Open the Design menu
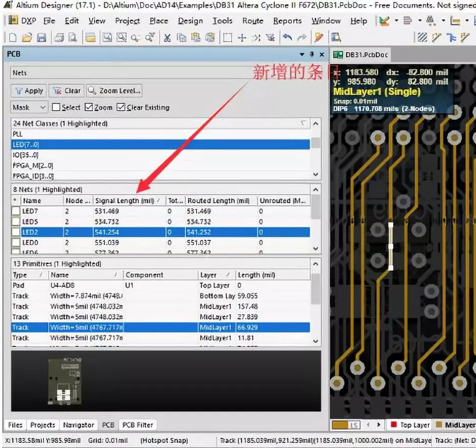476x448 pixels. [191, 21]
